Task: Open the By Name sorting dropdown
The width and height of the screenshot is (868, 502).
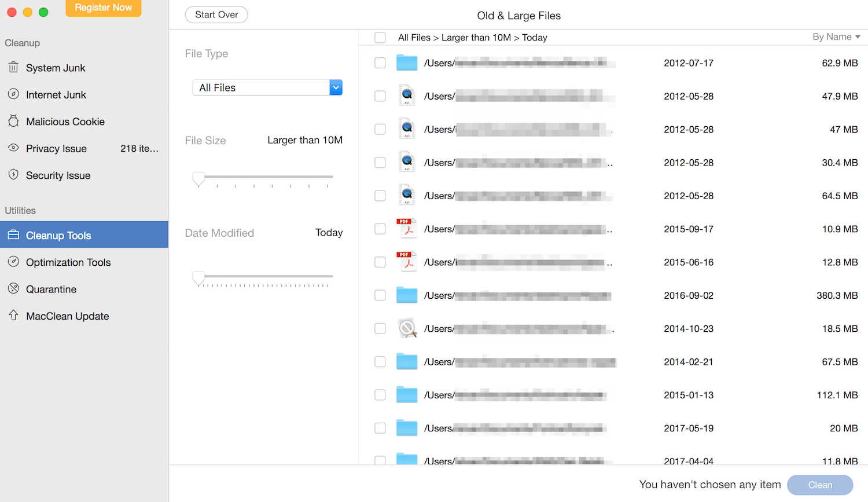Action: click(x=836, y=36)
